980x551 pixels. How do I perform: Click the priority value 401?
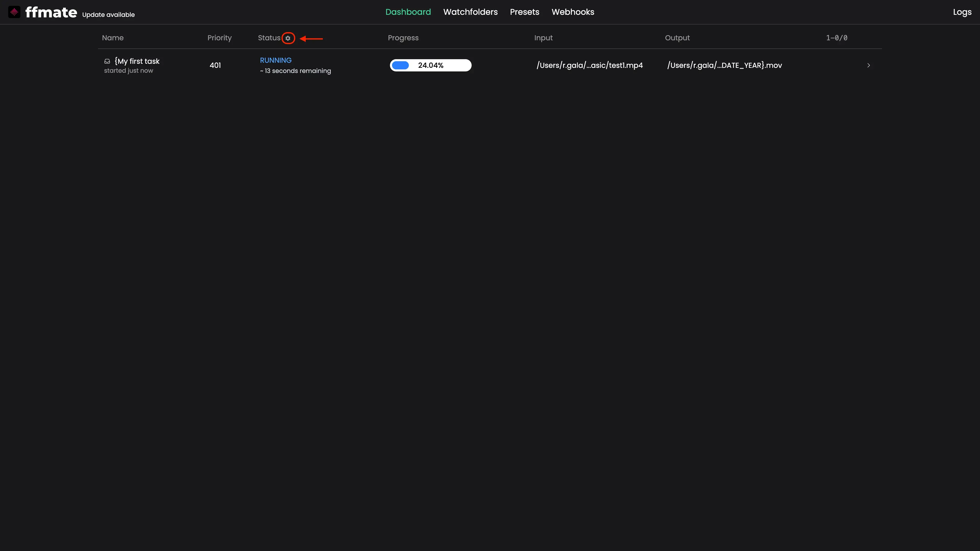click(215, 65)
